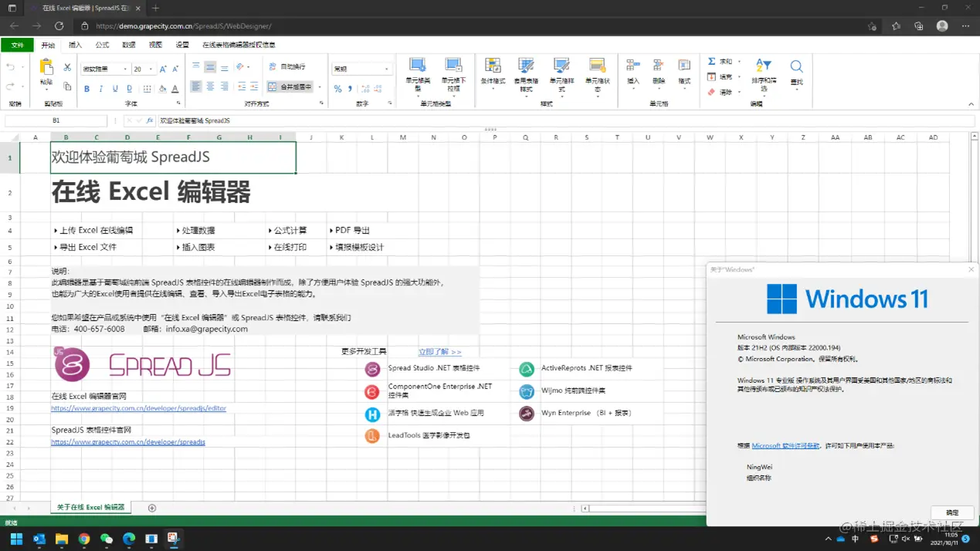Click the Redo arrow icon

click(10, 86)
